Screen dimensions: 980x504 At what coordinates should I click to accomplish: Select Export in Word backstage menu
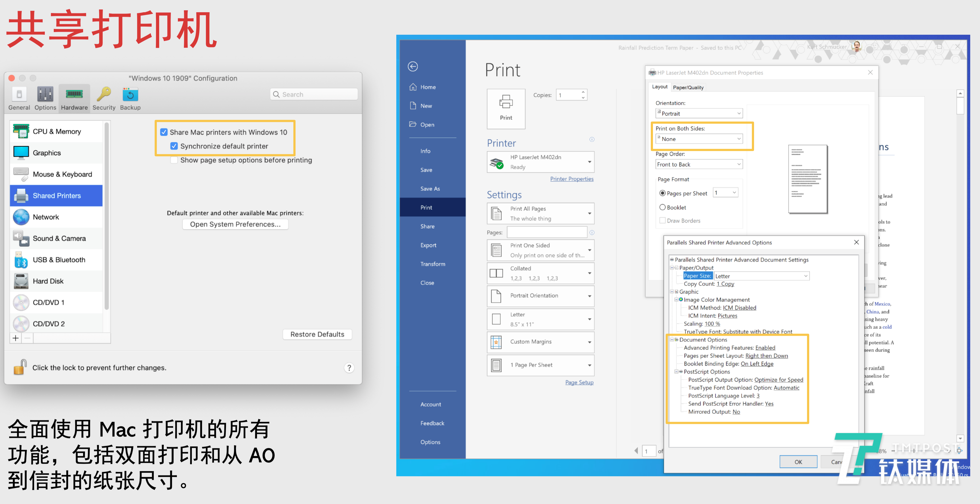[x=428, y=245]
